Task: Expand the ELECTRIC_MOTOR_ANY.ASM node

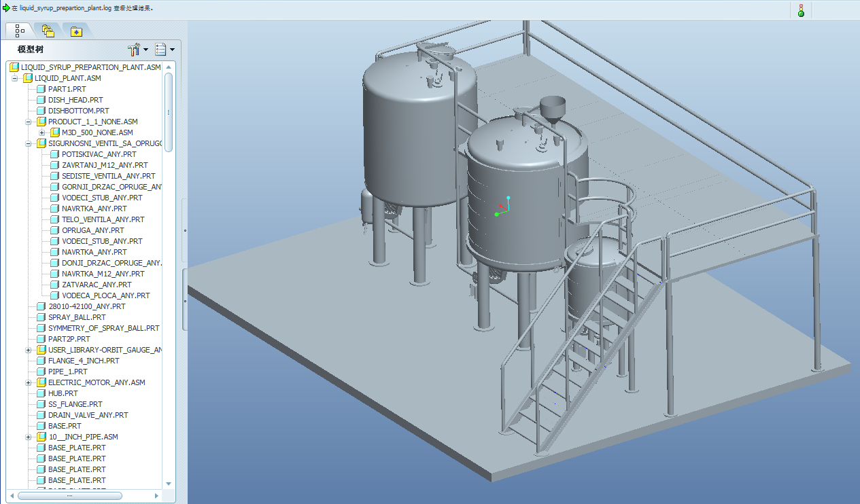Action: (29, 382)
